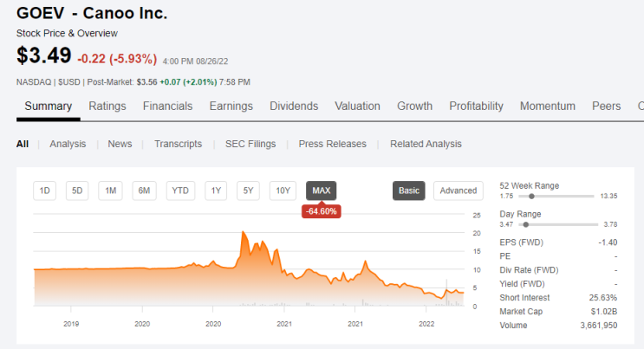Go to the Dividends tab

(x=294, y=107)
